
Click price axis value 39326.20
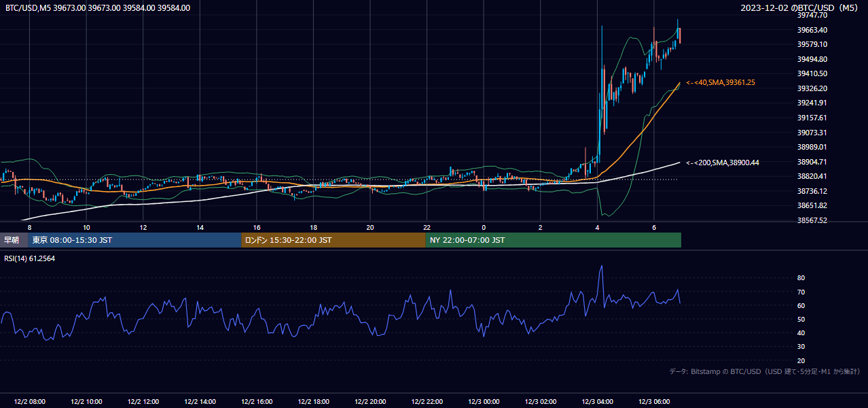[812, 88]
